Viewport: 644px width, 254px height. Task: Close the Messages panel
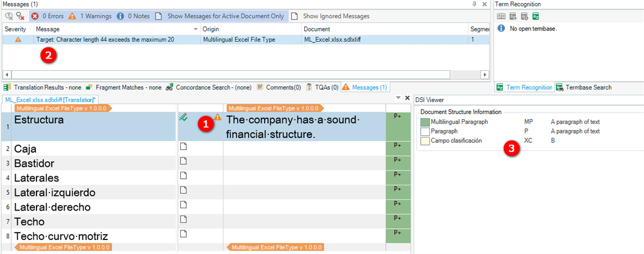pos(485,4)
